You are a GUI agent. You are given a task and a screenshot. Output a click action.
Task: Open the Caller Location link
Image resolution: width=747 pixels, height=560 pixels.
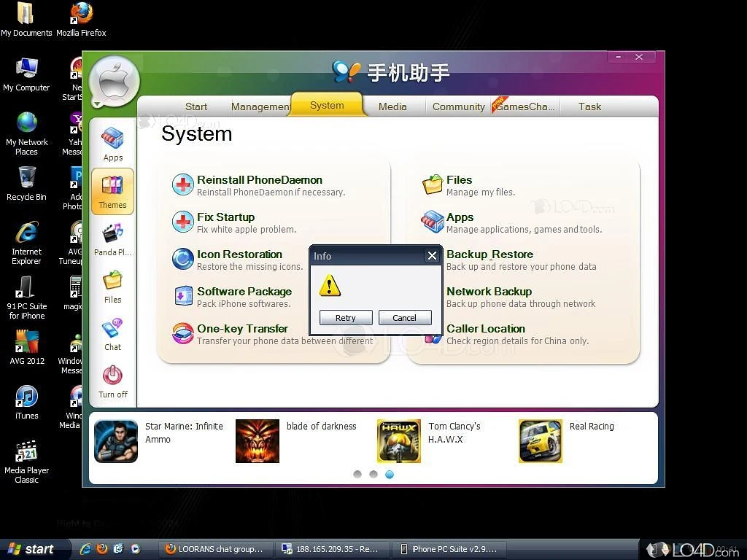[x=486, y=329]
